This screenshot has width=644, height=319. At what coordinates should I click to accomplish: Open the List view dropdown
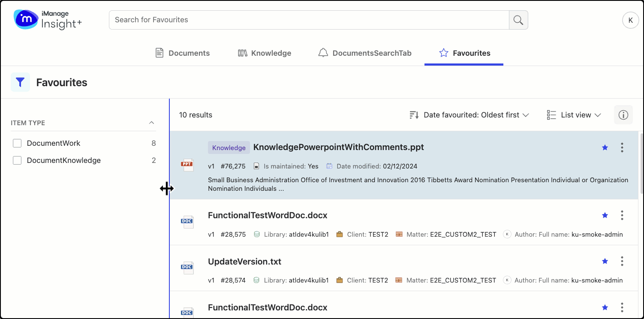click(574, 115)
